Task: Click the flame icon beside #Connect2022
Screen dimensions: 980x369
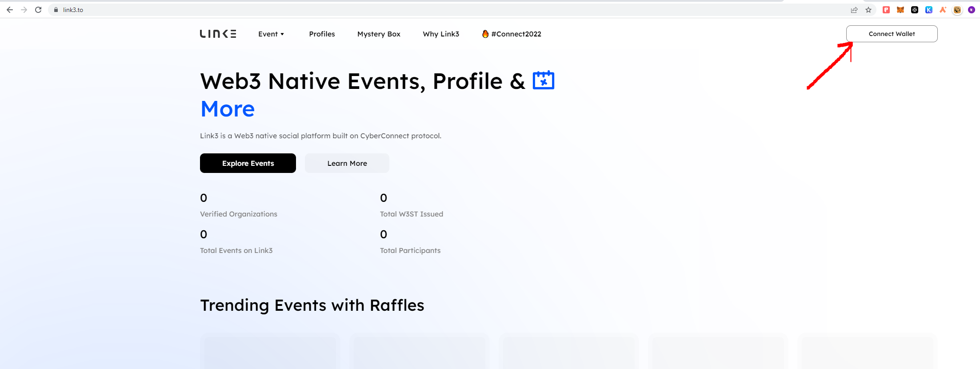Action: coord(485,34)
